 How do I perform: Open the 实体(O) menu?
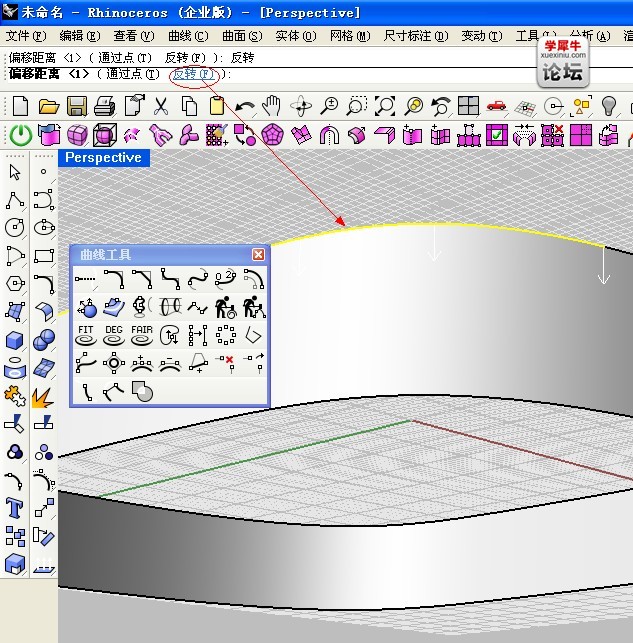coord(296,36)
